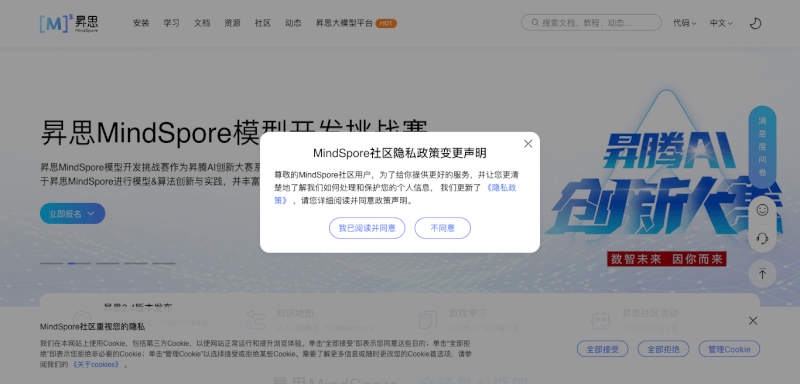800x384 pixels.
Task: Click 全部接受 cookie button
Action: pyautogui.click(x=603, y=349)
